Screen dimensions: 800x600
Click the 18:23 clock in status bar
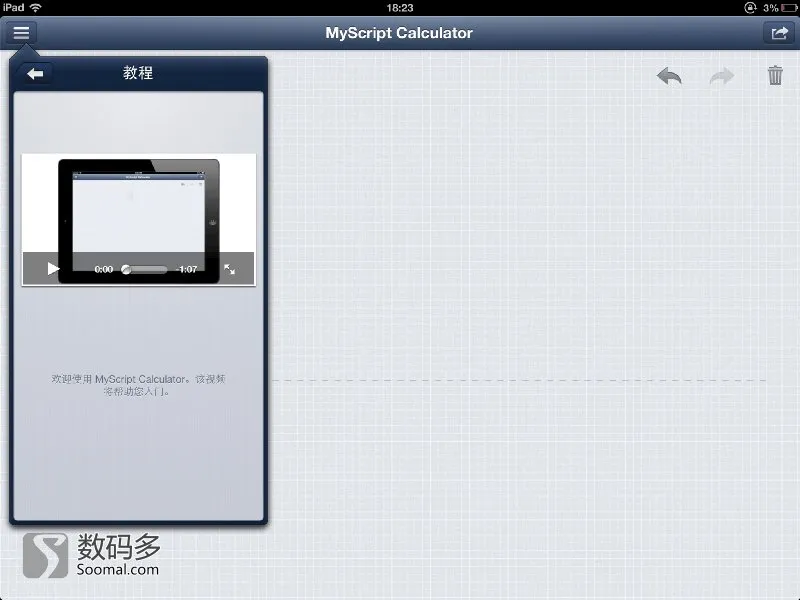click(399, 8)
